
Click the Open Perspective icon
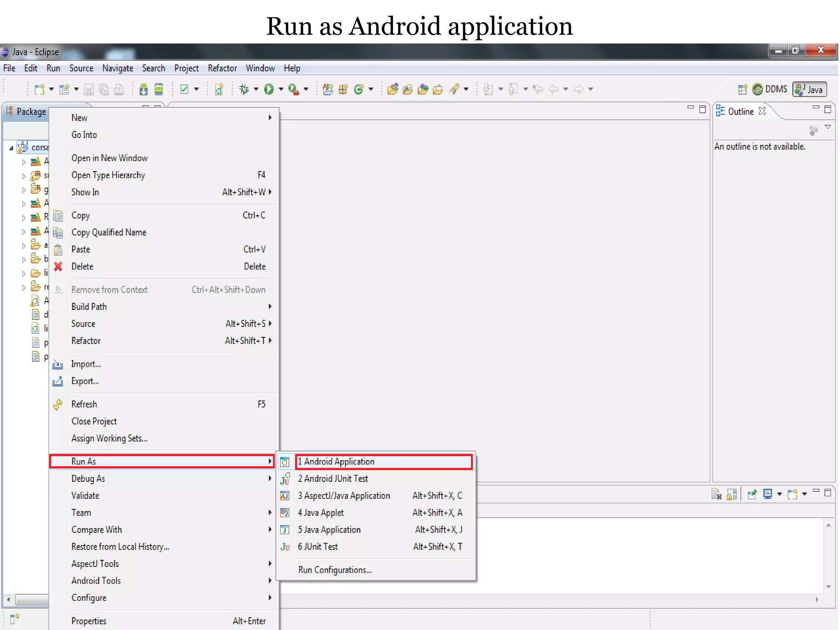pos(742,89)
